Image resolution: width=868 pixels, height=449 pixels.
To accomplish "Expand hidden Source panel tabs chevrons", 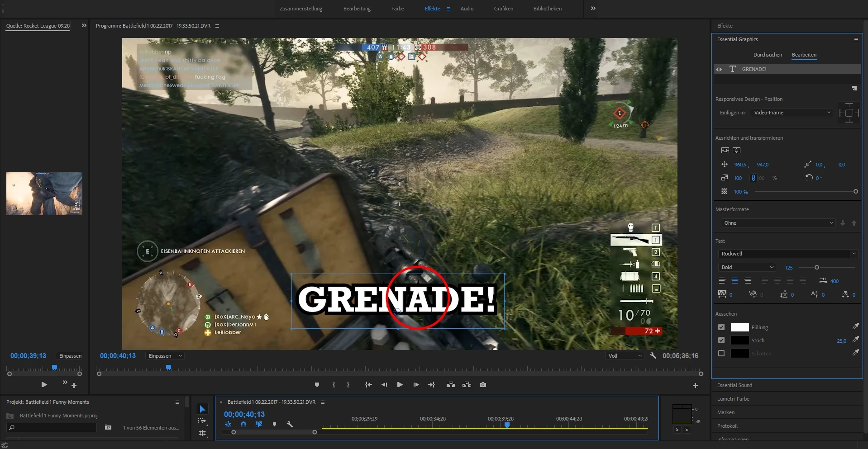I will pos(84,26).
